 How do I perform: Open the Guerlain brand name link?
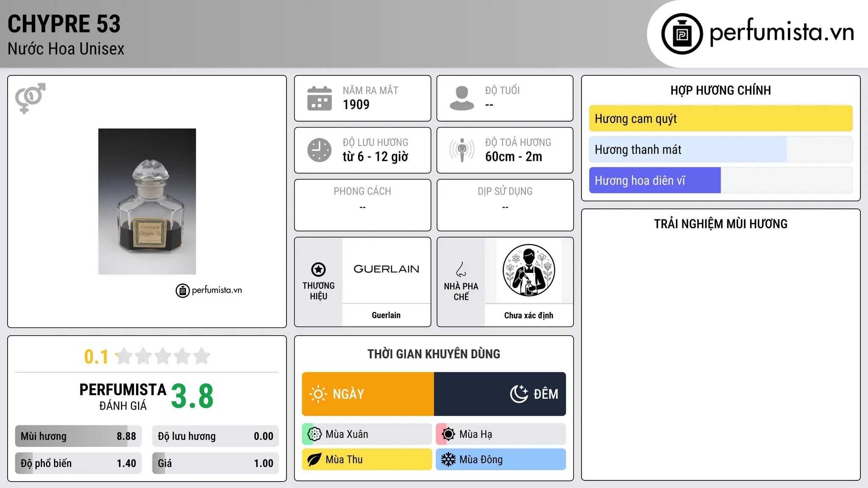386,315
